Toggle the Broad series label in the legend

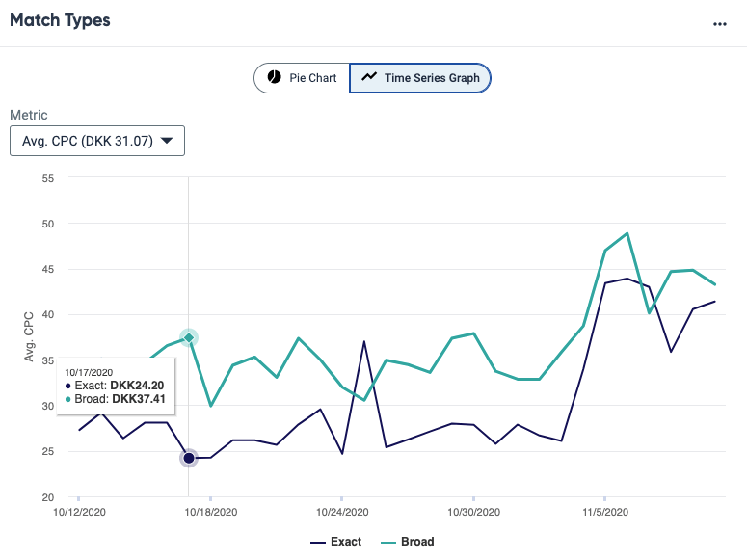[417, 542]
